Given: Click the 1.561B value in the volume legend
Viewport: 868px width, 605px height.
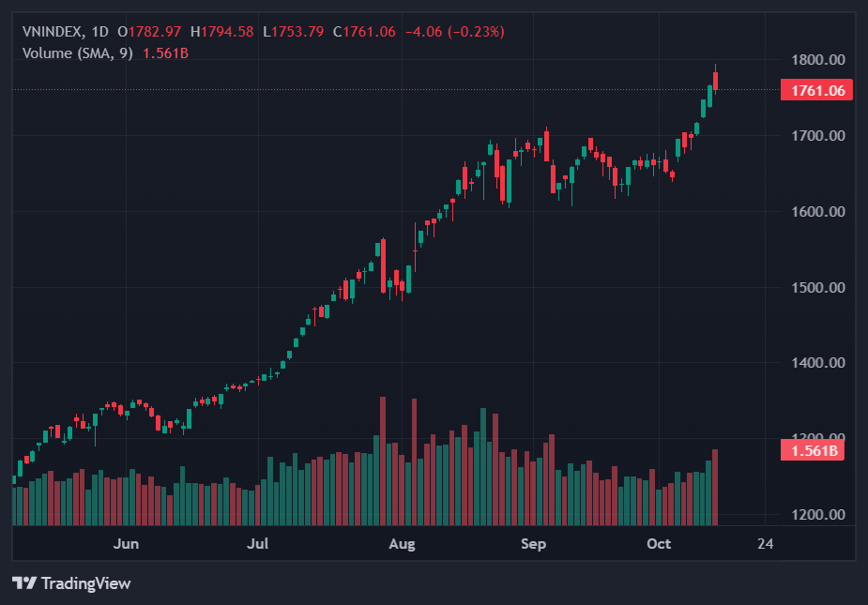Looking at the screenshot, I should [x=165, y=53].
